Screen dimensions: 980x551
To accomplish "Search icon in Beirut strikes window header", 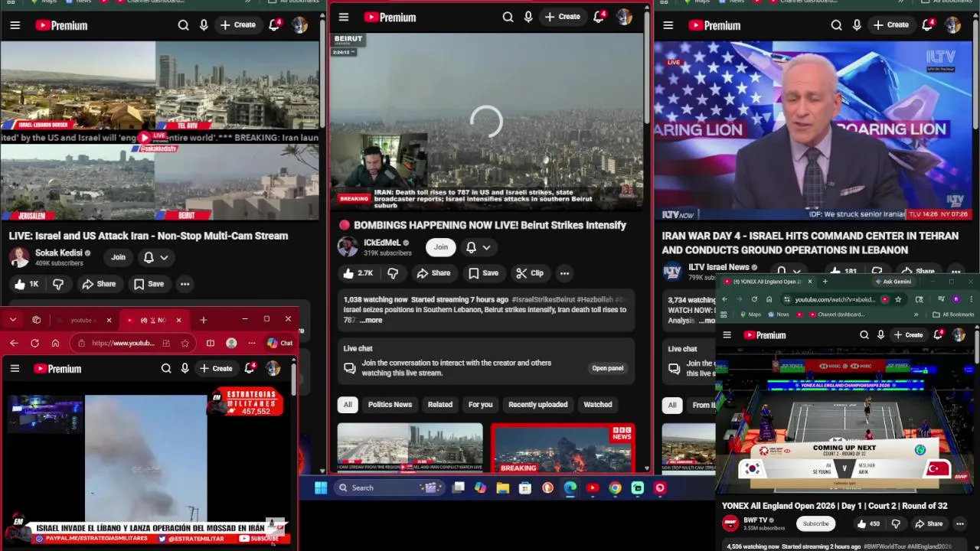I will tap(508, 17).
